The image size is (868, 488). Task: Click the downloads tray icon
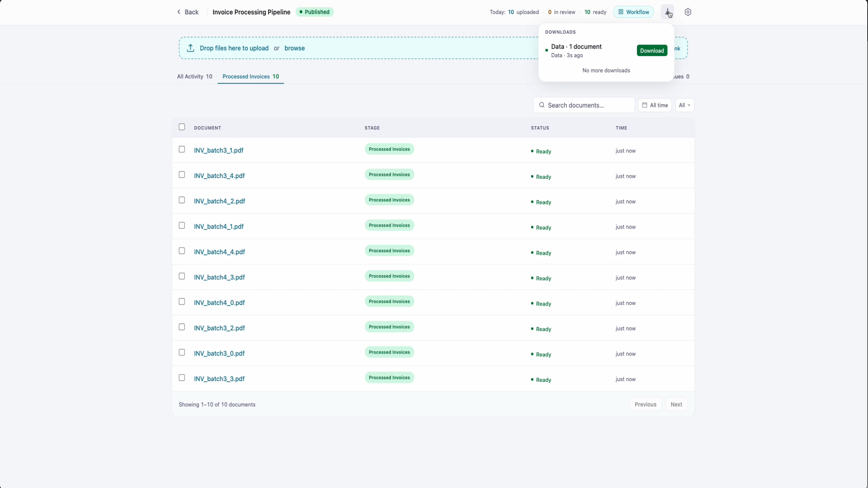[x=667, y=12]
